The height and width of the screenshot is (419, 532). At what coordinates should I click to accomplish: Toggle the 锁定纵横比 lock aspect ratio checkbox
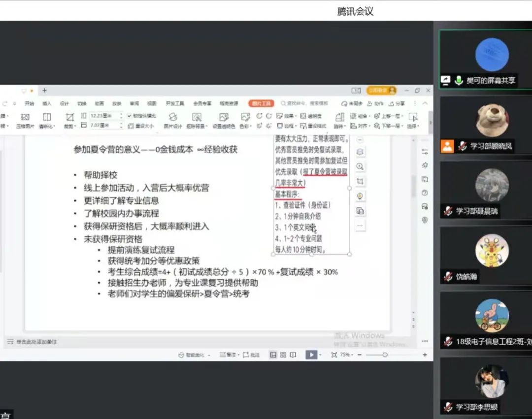pyautogui.click(x=130, y=116)
